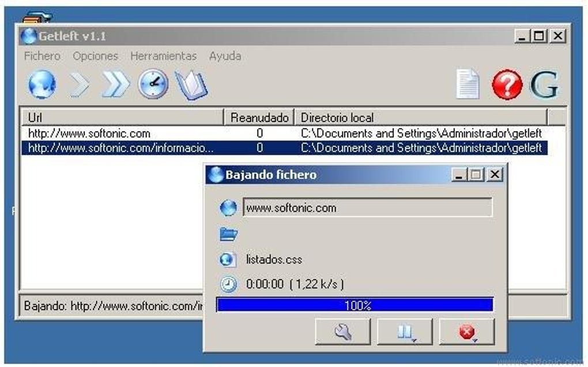
Task: Click the Bajando status bar text
Action: (x=113, y=306)
